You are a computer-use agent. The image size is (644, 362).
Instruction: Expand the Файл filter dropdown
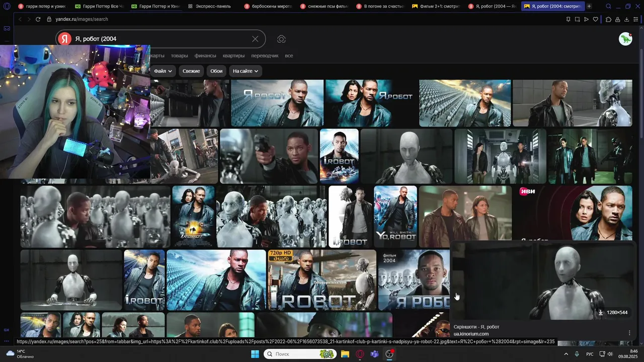tap(163, 71)
